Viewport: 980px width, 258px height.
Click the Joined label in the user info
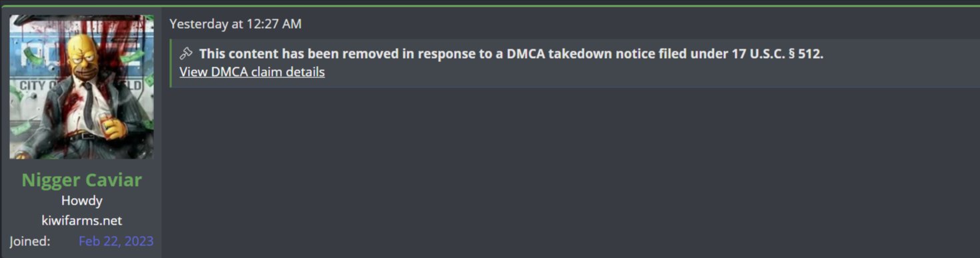[x=30, y=241]
